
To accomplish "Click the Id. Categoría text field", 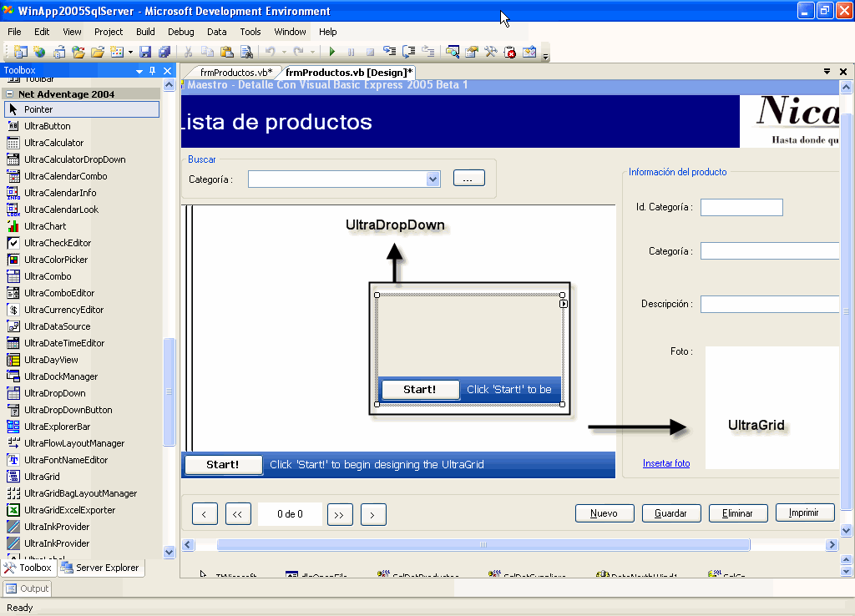I will (x=741, y=207).
